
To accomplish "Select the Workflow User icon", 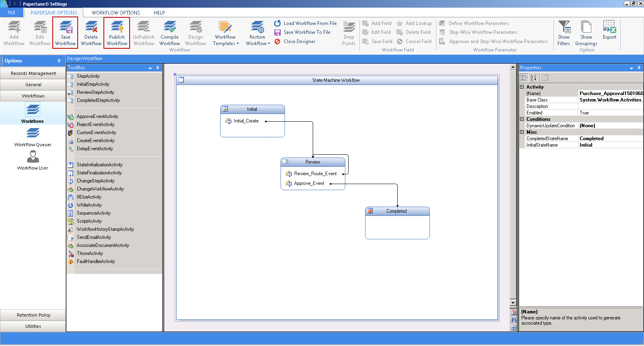I will pos(33,160).
